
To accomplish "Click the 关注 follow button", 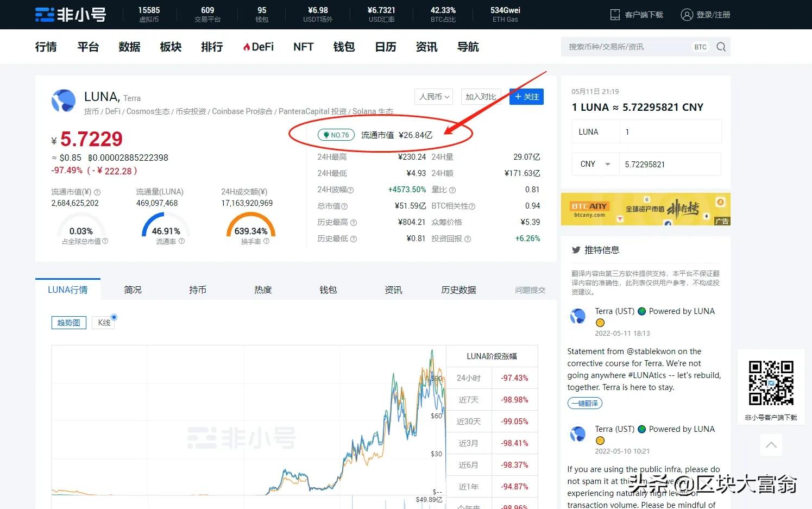I will 526,97.
